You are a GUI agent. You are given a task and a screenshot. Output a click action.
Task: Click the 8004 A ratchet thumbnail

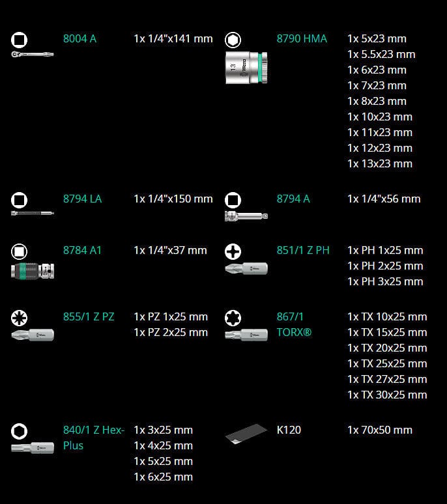tap(33, 55)
